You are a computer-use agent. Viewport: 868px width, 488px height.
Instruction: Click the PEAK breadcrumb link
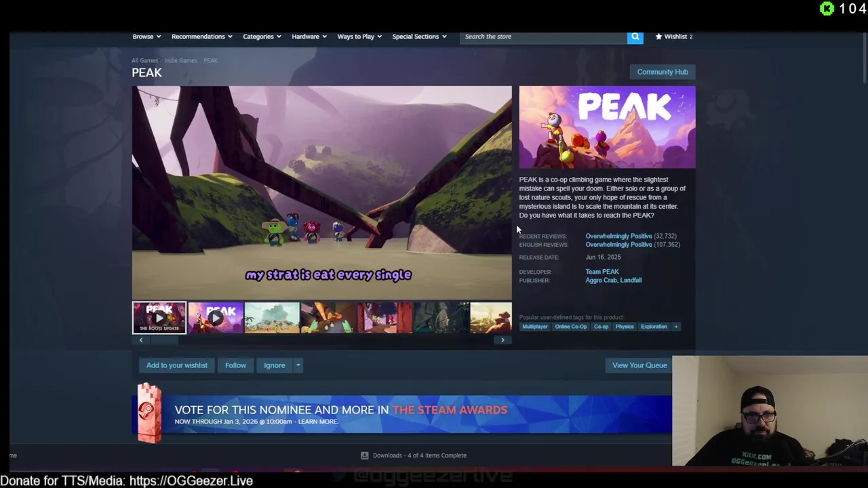[210, 60]
